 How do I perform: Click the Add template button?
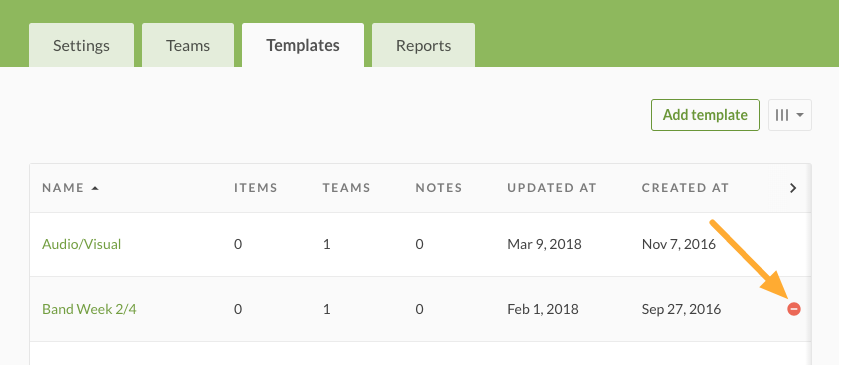pyautogui.click(x=705, y=115)
